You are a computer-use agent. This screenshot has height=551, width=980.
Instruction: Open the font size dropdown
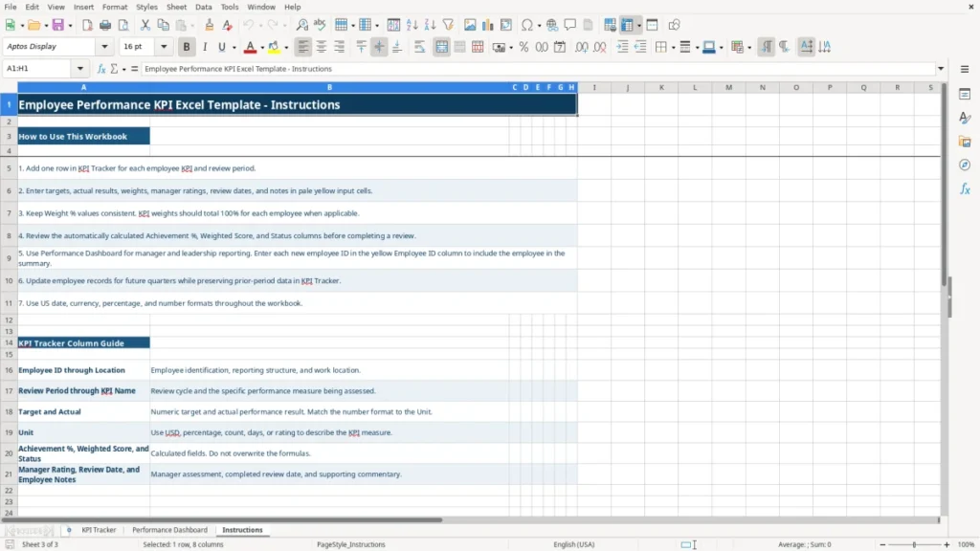(164, 46)
